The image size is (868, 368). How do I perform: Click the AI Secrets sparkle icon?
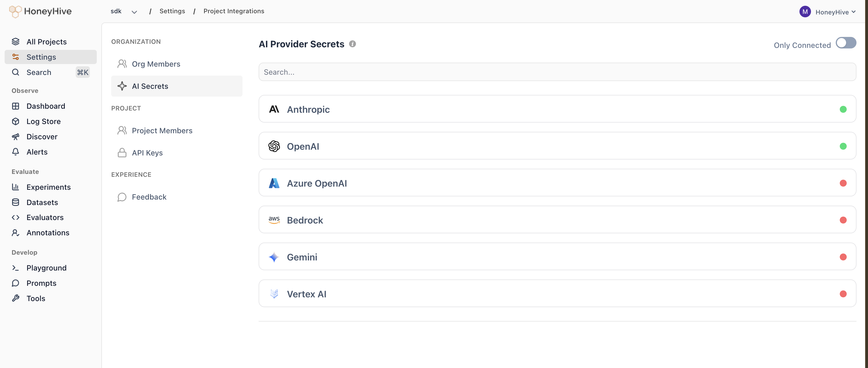pyautogui.click(x=122, y=86)
